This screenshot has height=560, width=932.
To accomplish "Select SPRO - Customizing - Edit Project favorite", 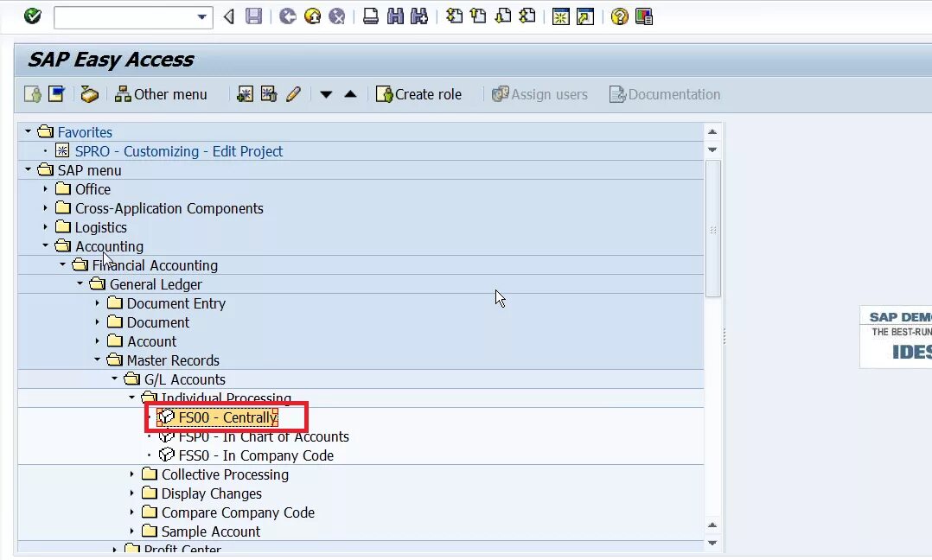I will coord(178,151).
